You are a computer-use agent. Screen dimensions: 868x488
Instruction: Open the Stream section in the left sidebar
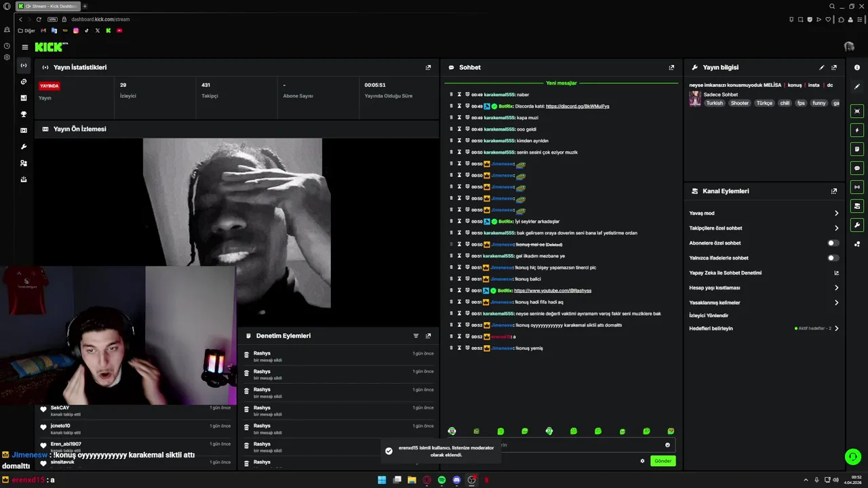[24, 66]
